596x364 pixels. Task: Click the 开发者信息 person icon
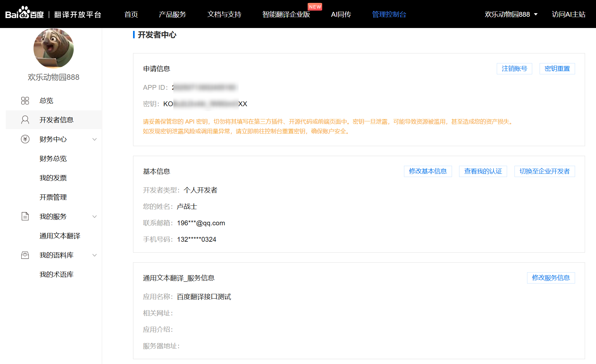tap(25, 120)
